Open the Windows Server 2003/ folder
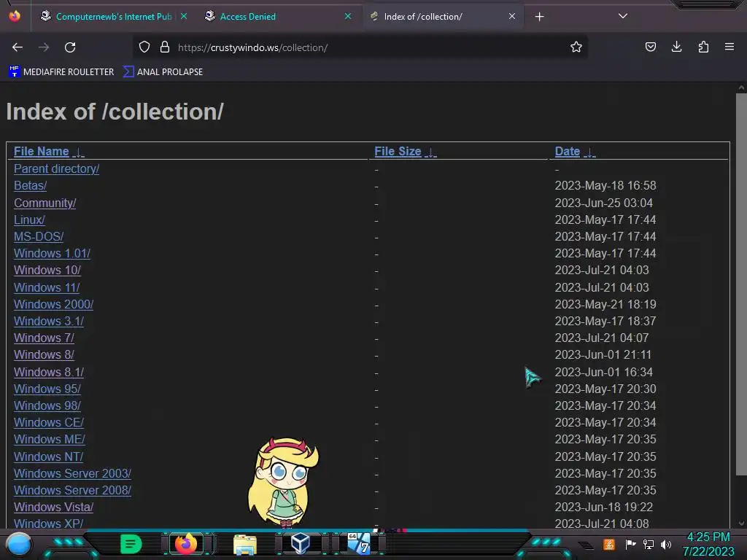The width and height of the screenshot is (747, 560). [72, 474]
